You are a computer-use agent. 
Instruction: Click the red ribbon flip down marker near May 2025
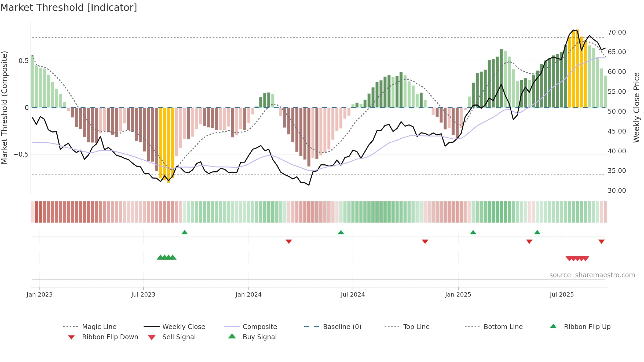[529, 242]
